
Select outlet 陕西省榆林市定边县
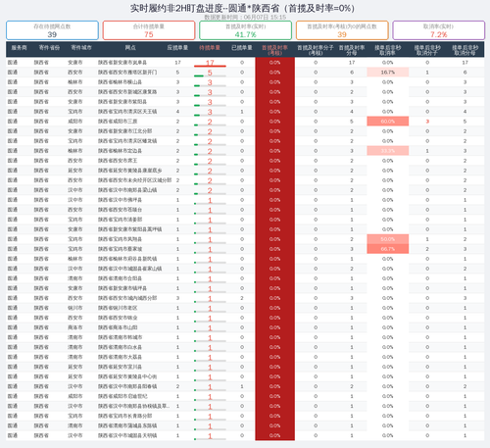click(x=120, y=151)
